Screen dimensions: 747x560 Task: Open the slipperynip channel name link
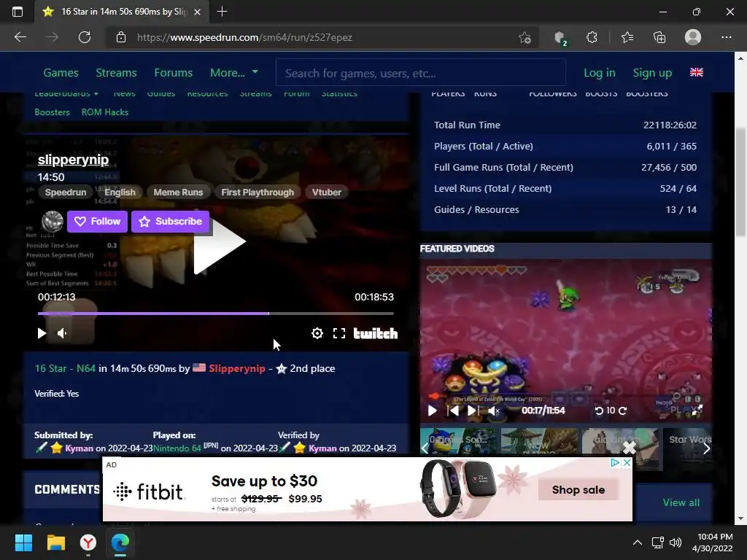tap(74, 160)
